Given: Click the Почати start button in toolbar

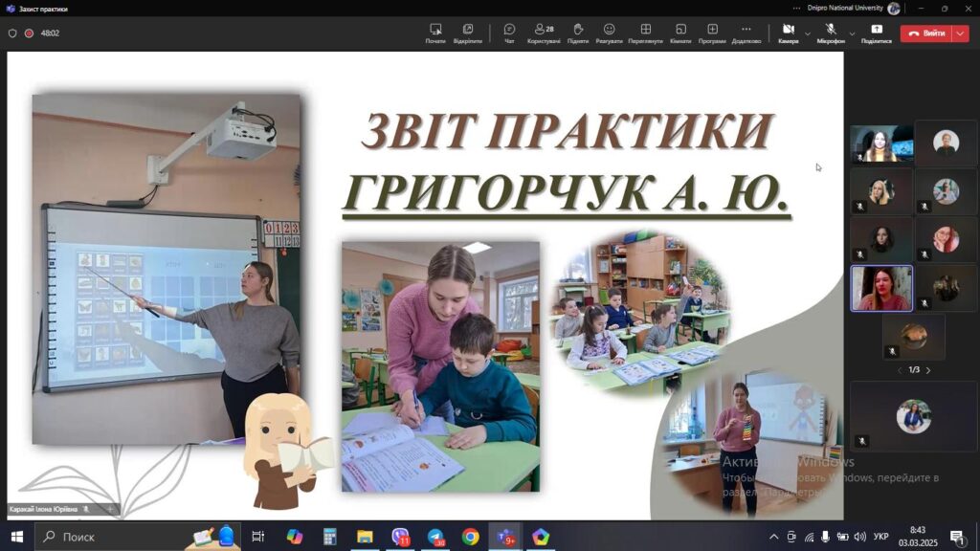Looking at the screenshot, I should tap(435, 33).
